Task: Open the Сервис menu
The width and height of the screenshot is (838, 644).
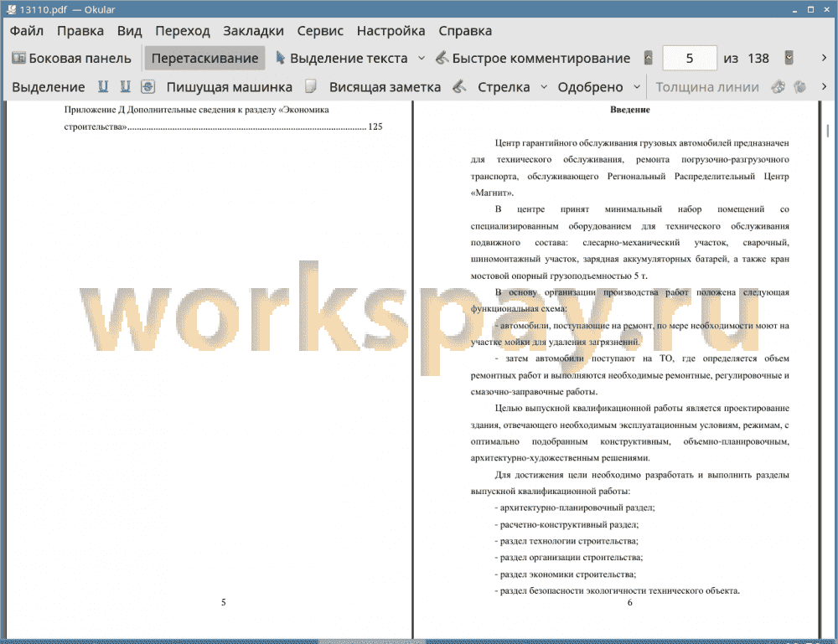Action: pos(320,31)
